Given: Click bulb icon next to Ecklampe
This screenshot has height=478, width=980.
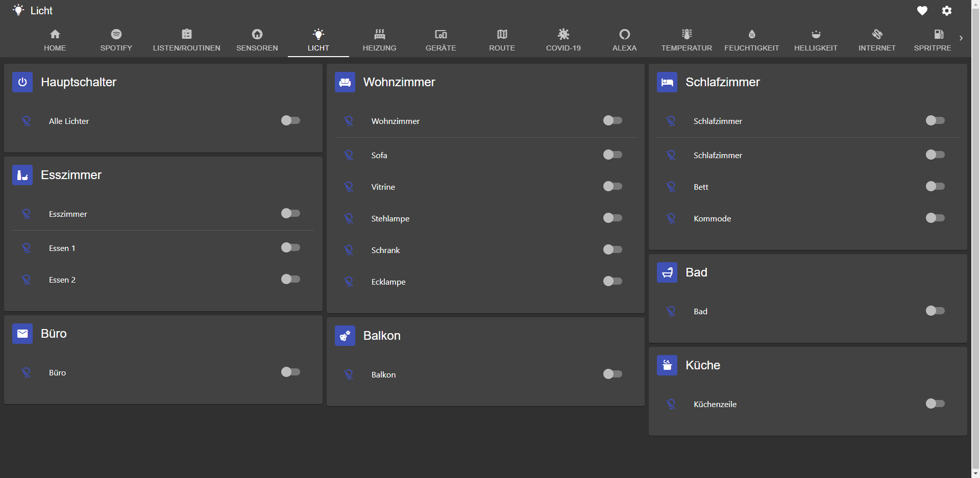Looking at the screenshot, I should 349,282.
